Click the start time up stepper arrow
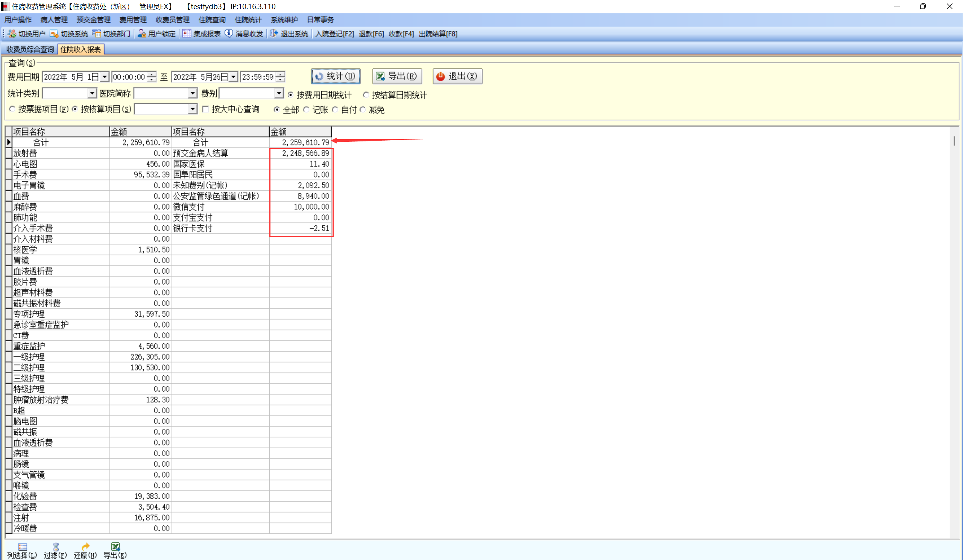 point(152,74)
